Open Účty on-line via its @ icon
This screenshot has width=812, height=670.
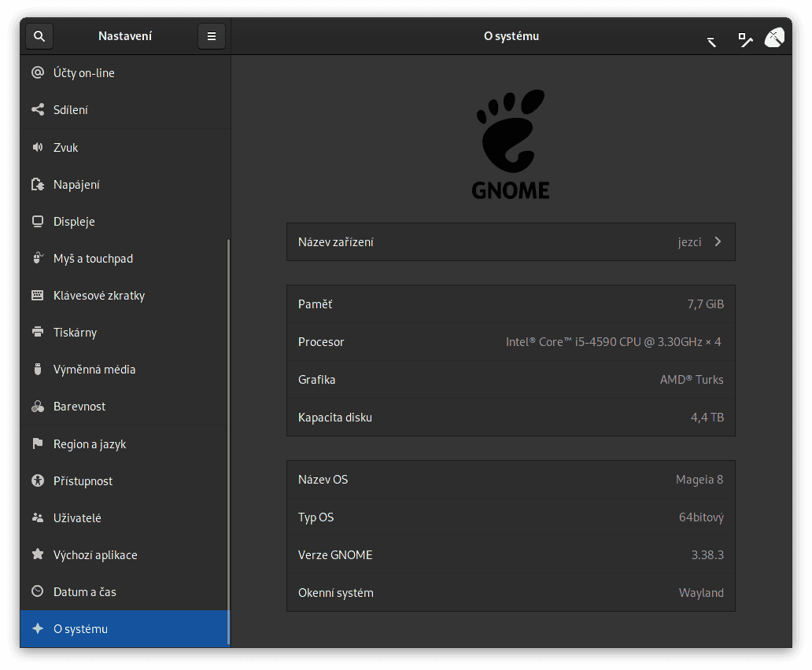click(x=38, y=73)
